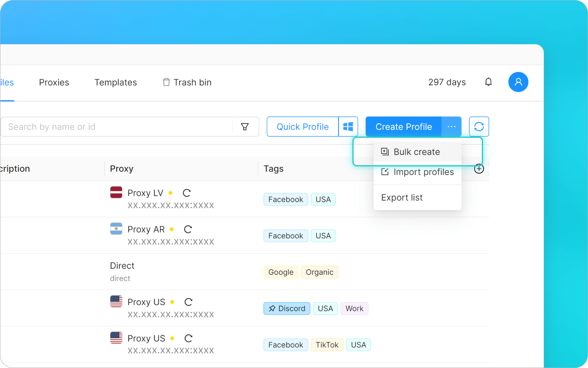Click the Create Profile button
Image resolution: width=588 pixels, height=368 pixels.
point(403,126)
